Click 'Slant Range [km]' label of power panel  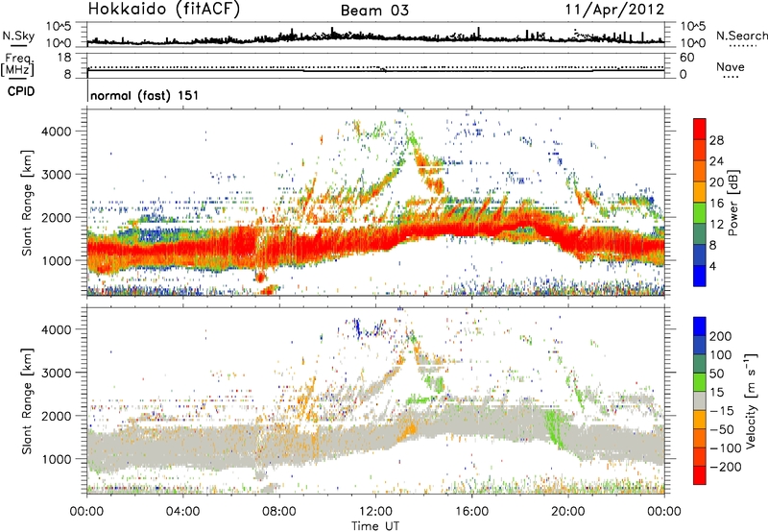(x=27, y=203)
